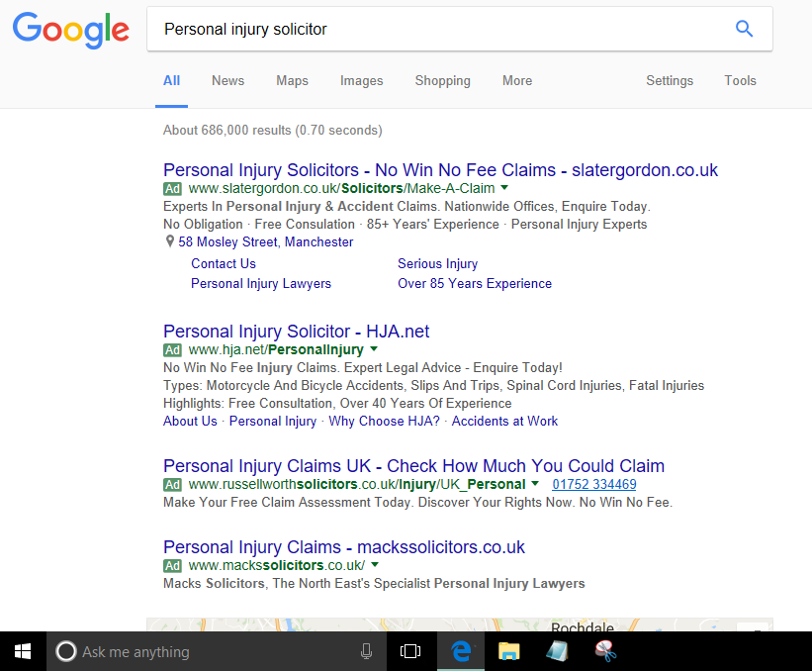Open Microsoft Edge from the taskbar

tap(461, 651)
